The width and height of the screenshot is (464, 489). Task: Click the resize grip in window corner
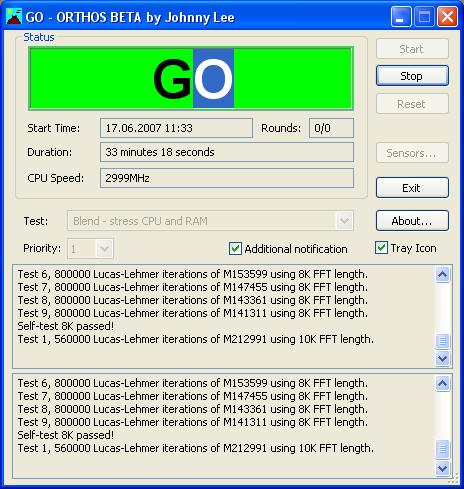(453, 479)
